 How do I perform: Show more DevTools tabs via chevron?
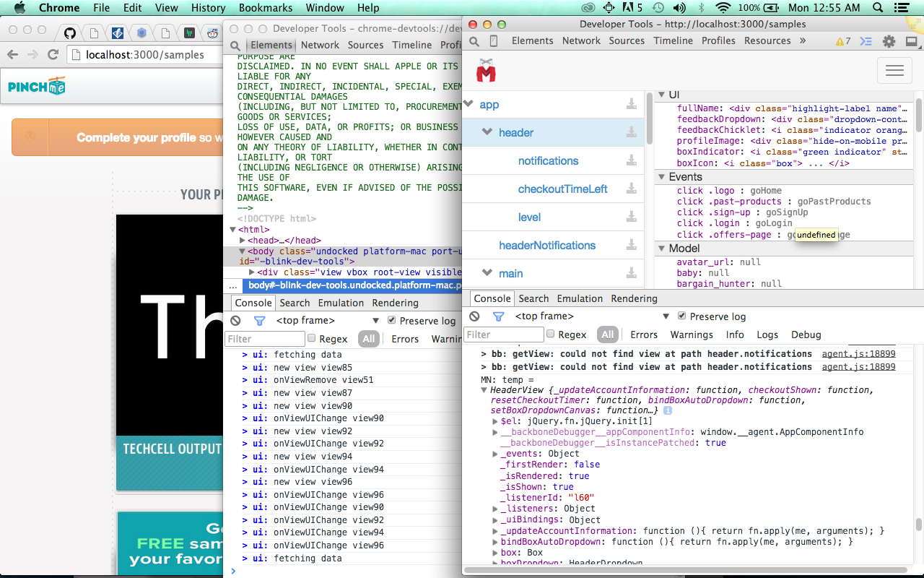pyautogui.click(x=803, y=40)
